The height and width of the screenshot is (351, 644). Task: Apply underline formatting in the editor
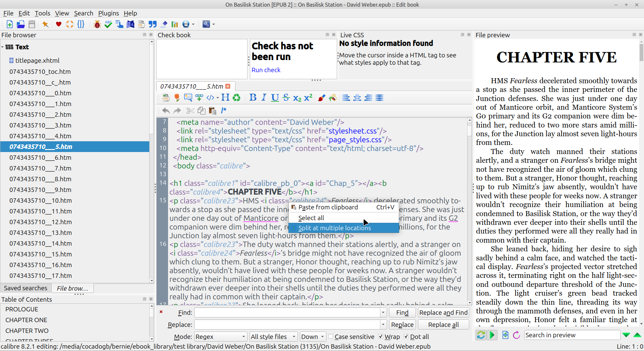[x=275, y=98]
